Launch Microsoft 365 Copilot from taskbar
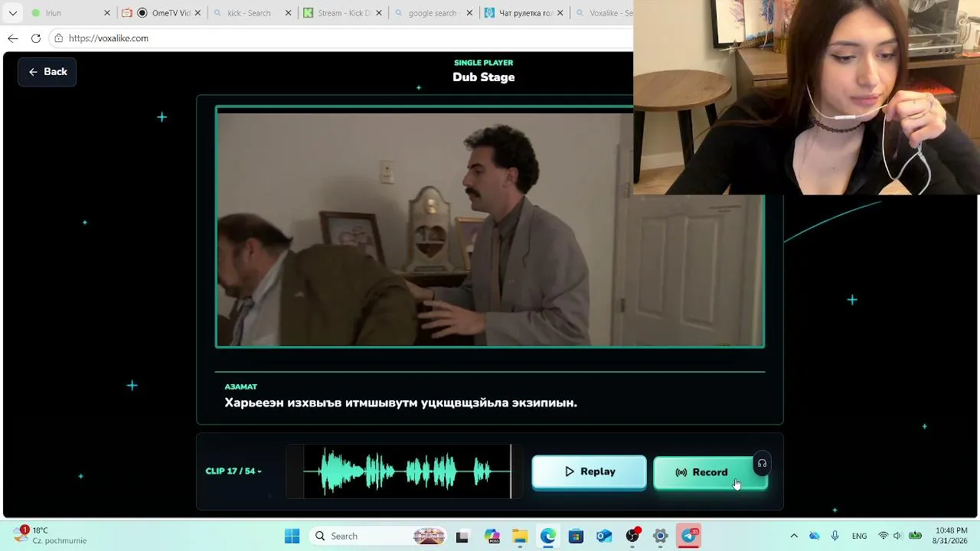Screen dimensions: 980x551 tap(492, 536)
